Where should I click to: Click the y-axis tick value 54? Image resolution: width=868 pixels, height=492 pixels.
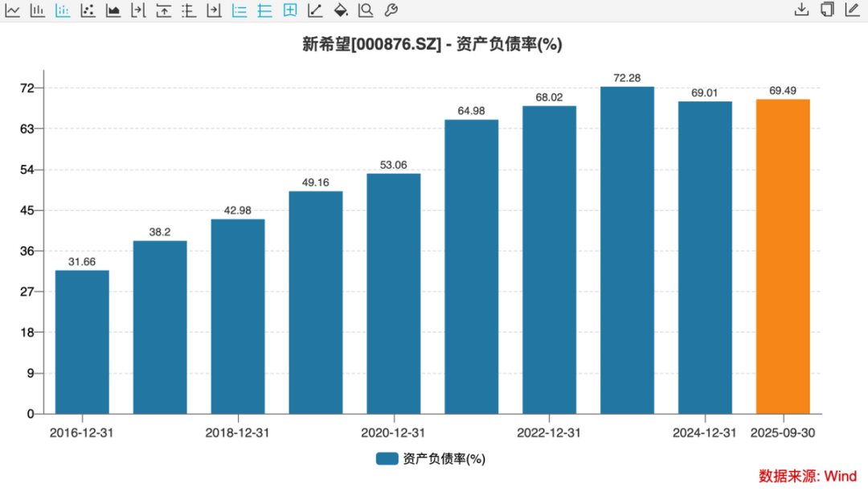tap(27, 170)
